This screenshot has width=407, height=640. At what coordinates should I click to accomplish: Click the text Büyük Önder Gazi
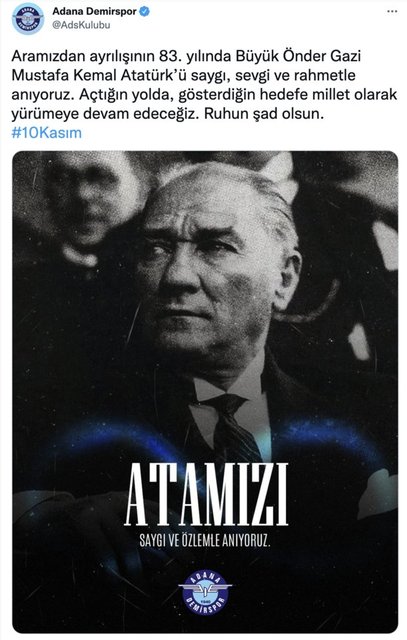pyautogui.click(x=298, y=56)
